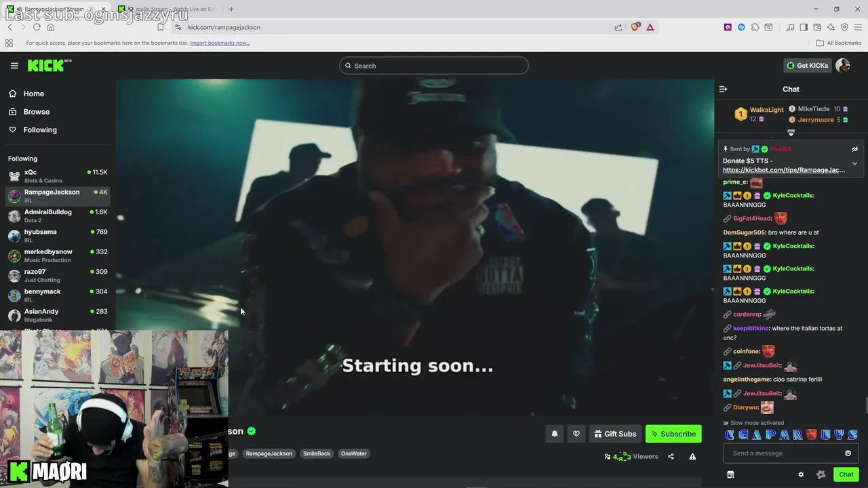This screenshot has width=868, height=488.
Task: Open Brave Leo AI icon
Action: (x=831, y=27)
